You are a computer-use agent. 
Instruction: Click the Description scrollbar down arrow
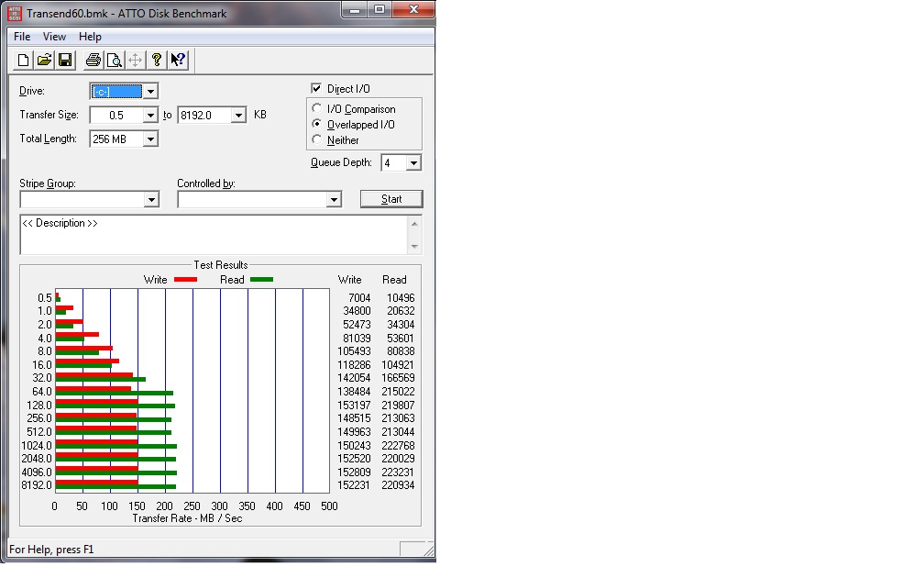coord(414,247)
